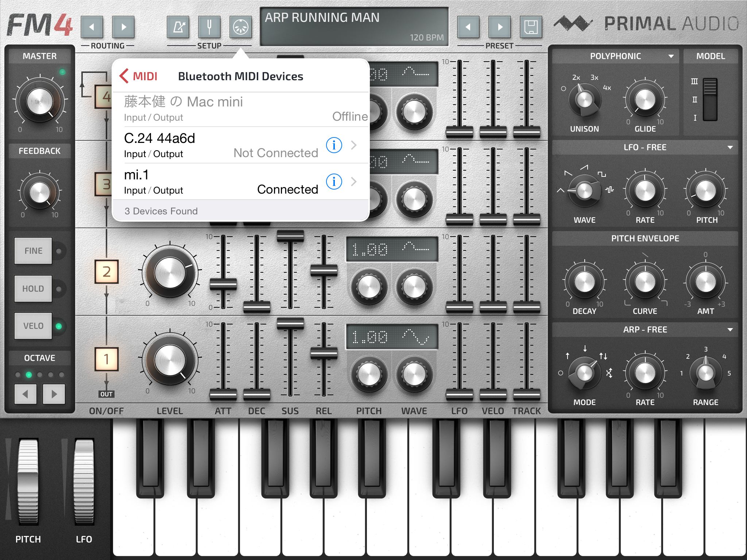Image resolution: width=747 pixels, height=560 pixels.
Task: Click the ARP RANGE selector knob
Action: [x=706, y=373]
